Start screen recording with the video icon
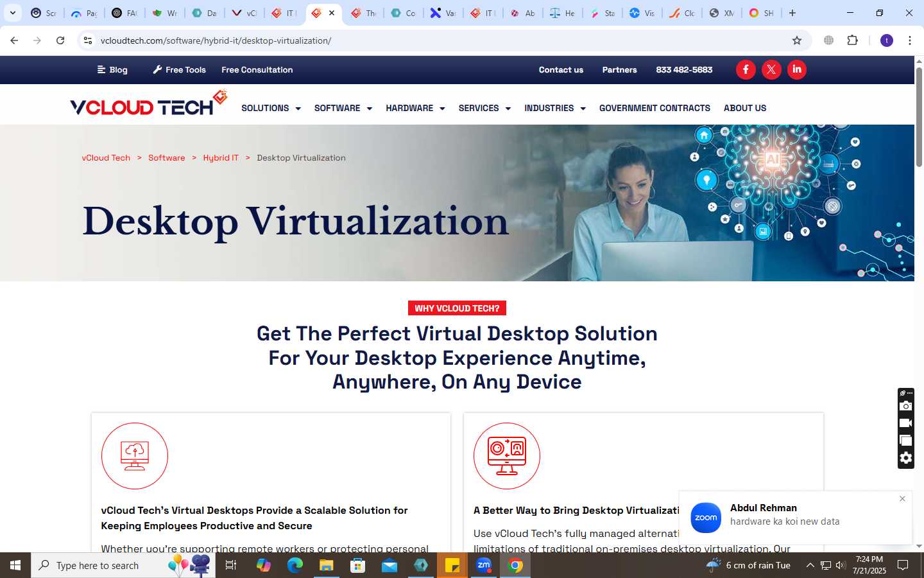 tap(906, 423)
